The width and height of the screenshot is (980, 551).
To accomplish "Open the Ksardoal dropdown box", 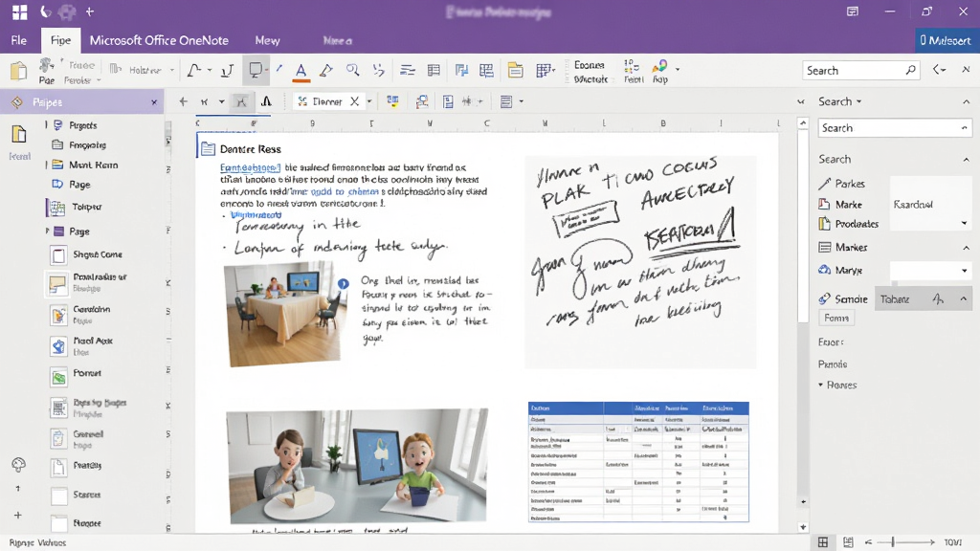I will click(930, 205).
